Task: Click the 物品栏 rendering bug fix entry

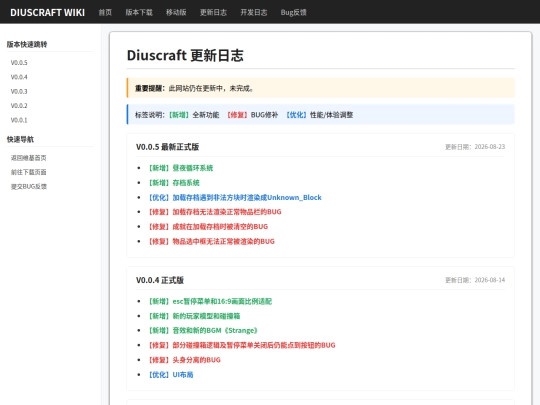Action: 215,212
